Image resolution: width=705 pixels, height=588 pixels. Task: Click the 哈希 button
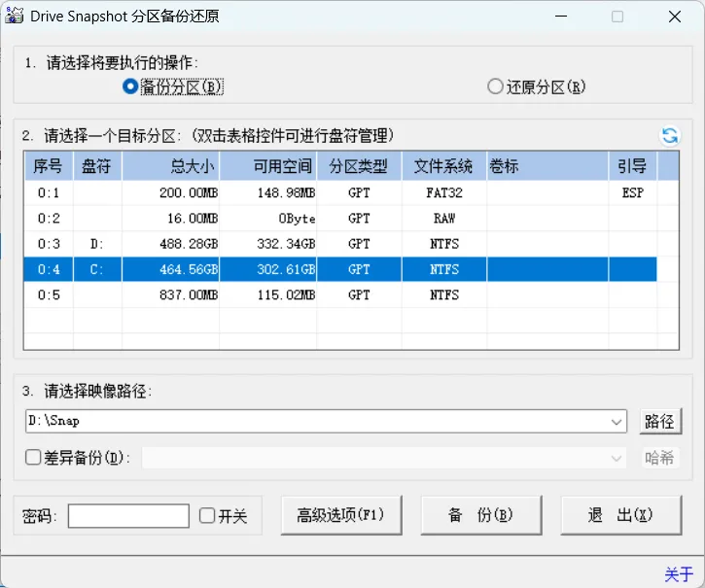pyautogui.click(x=659, y=458)
